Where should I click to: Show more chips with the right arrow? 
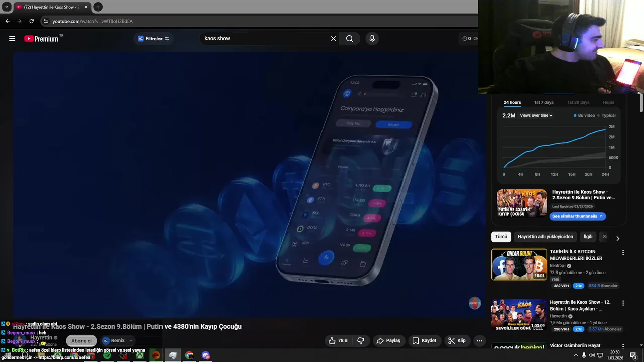[618, 238]
